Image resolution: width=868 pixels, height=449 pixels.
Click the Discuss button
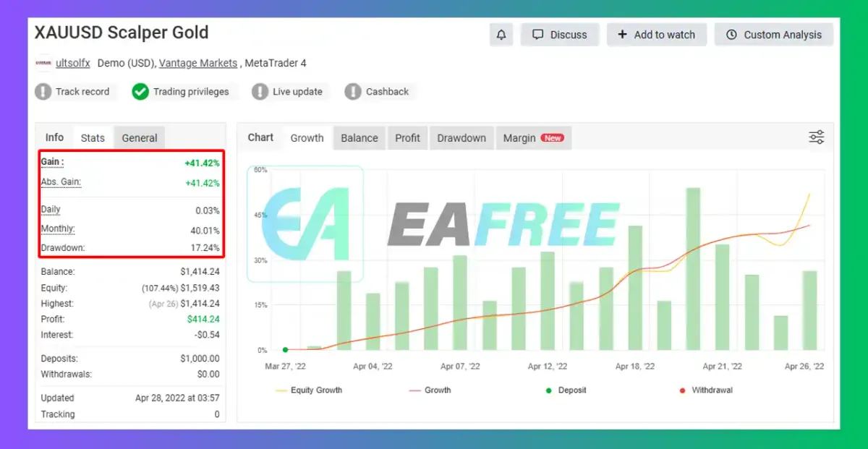pos(560,35)
